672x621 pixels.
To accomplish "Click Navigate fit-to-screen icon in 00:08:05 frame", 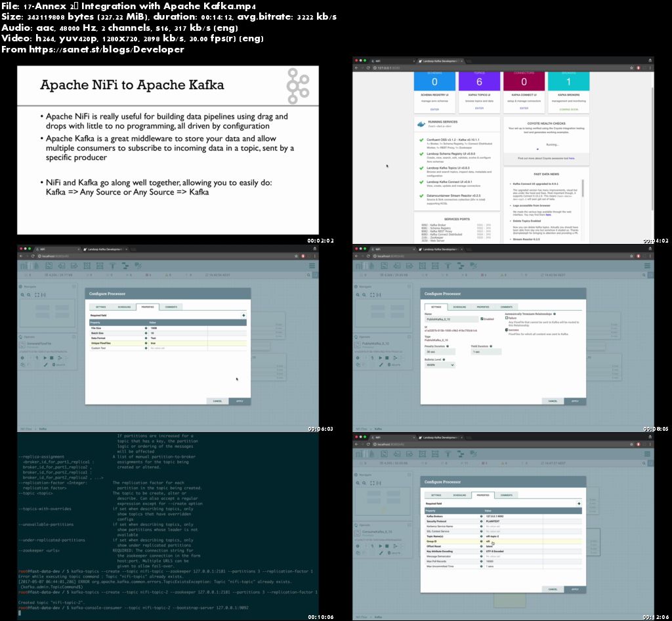I will (372, 294).
